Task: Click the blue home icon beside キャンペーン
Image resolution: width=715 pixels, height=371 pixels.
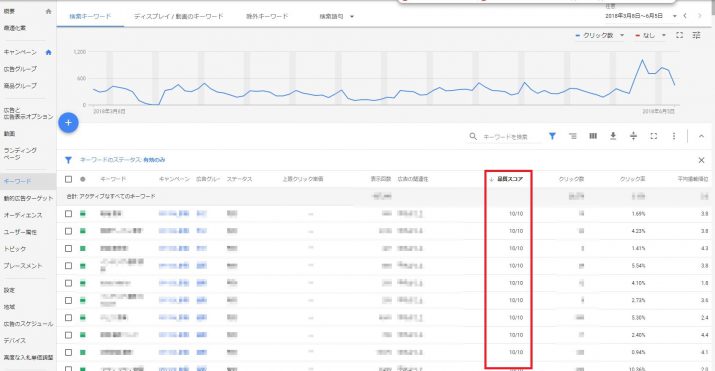Action: coord(48,52)
